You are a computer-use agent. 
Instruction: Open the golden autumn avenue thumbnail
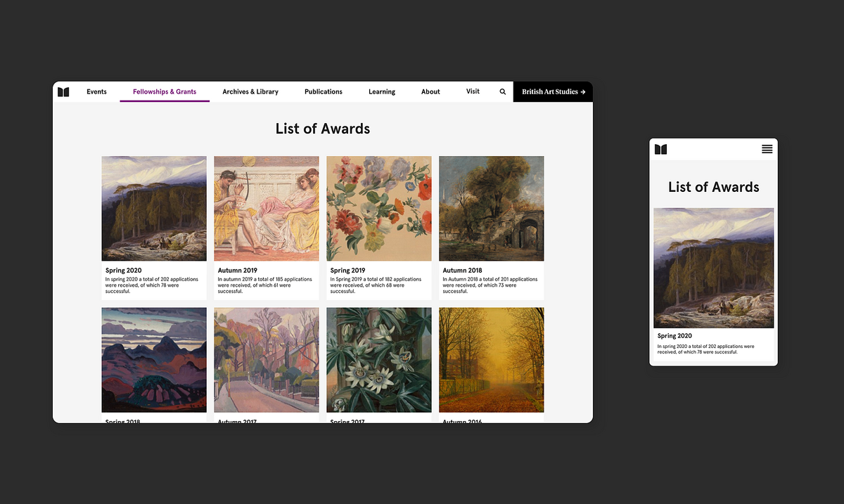pos(492,360)
